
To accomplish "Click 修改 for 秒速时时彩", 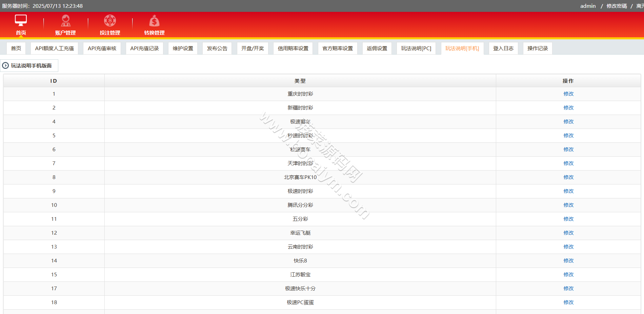I will pyautogui.click(x=568, y=136).
